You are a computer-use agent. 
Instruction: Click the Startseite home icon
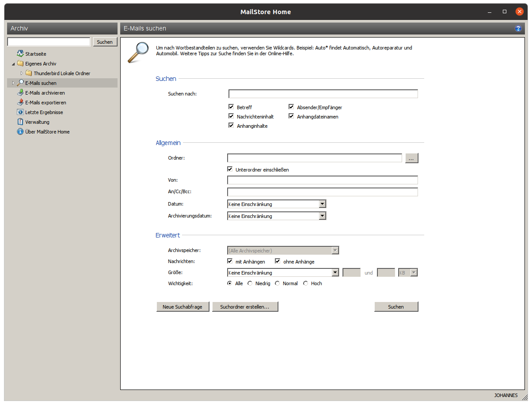[x=20, y=54]
